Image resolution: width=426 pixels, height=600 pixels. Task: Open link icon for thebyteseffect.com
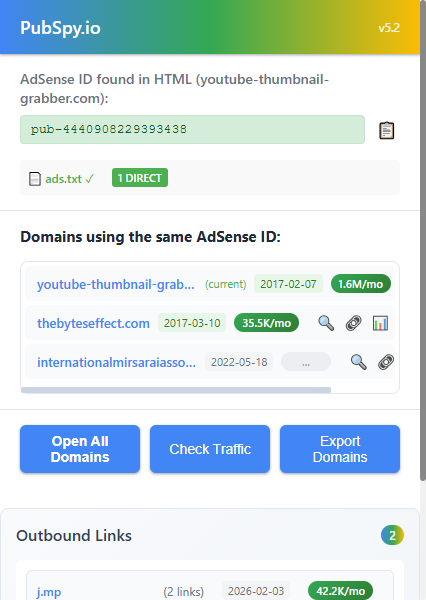point(353,323)
